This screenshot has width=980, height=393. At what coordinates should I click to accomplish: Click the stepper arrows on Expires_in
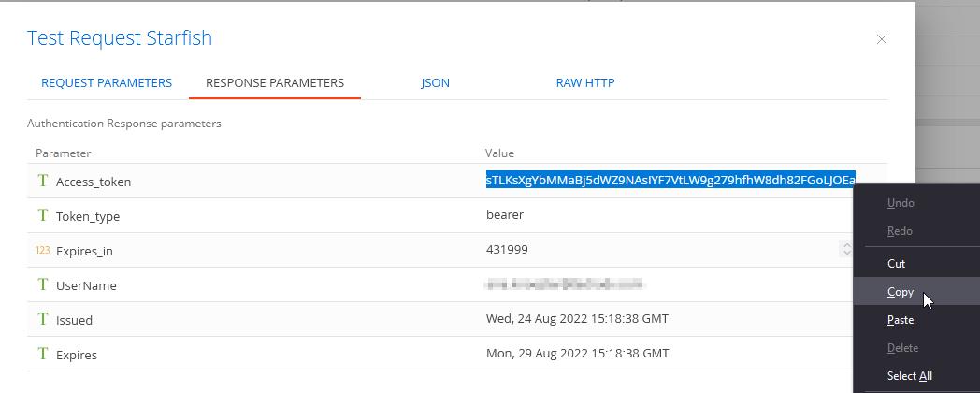click(x=847, y=249)
